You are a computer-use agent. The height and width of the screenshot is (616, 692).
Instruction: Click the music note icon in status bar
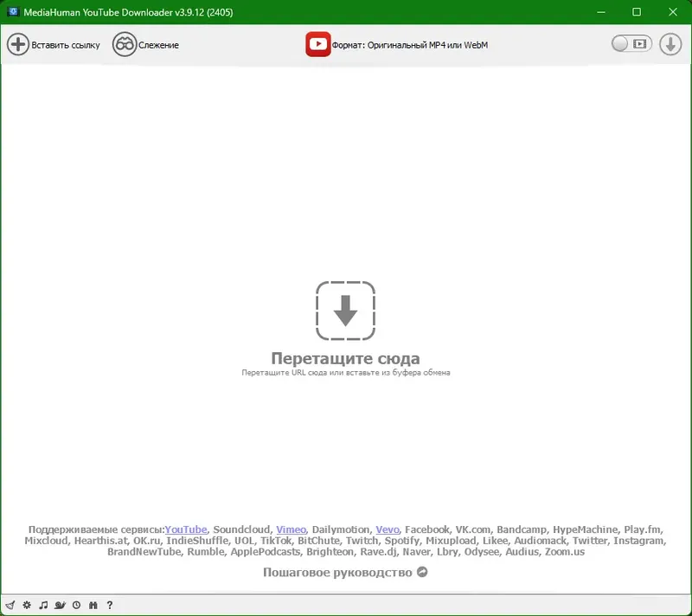[x=44, y=606]
